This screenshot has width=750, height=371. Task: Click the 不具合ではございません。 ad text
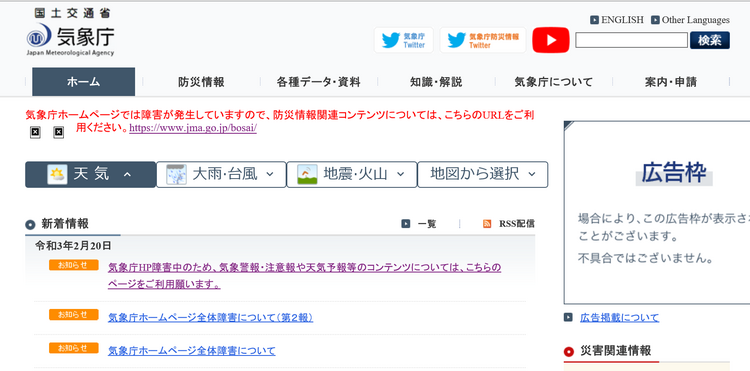[x=646, y=259]
